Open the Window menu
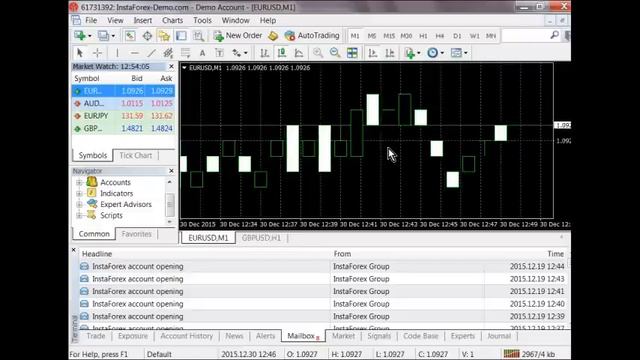 (236, 20)
